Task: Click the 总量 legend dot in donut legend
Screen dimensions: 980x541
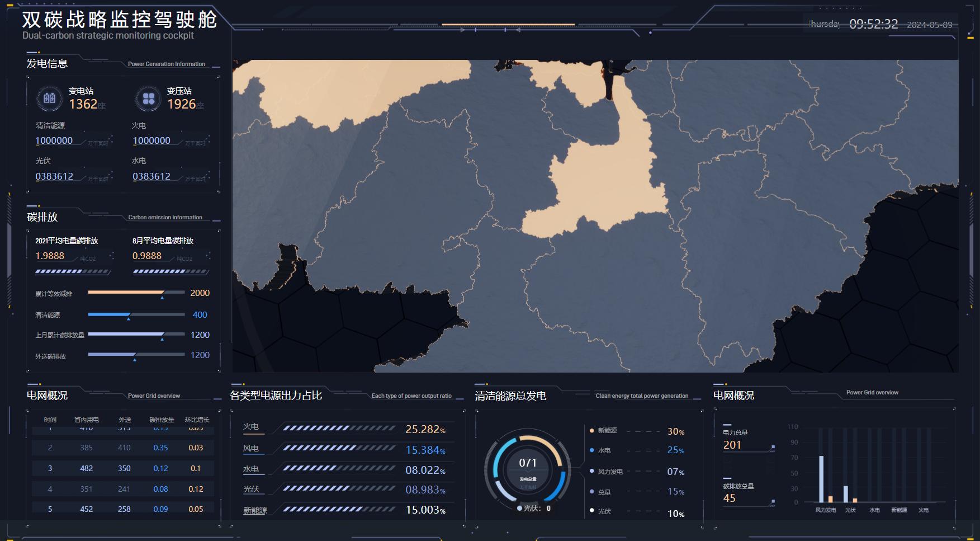Action: pos(591,492)
